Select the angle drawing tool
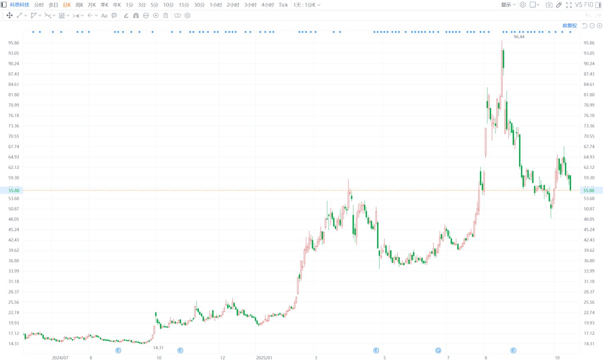 126,16
